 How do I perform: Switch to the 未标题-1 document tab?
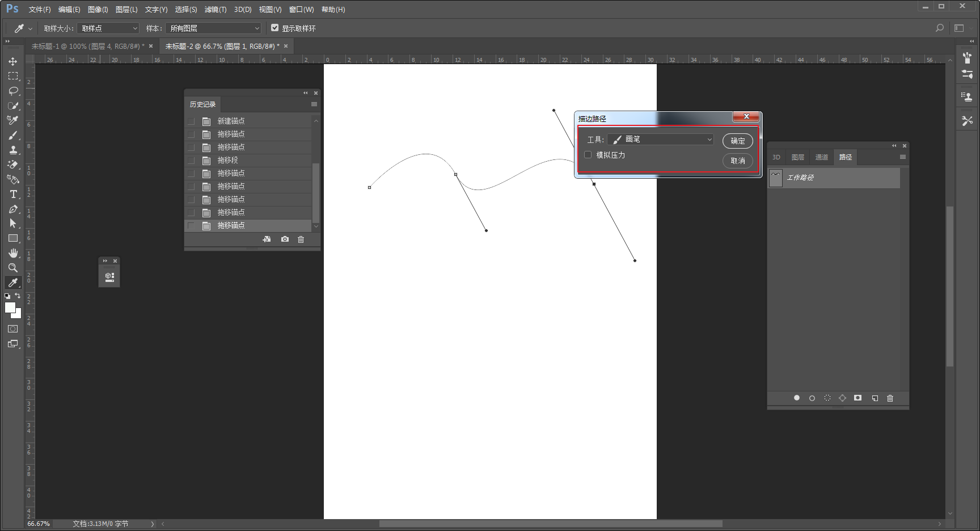pos(88,47)
